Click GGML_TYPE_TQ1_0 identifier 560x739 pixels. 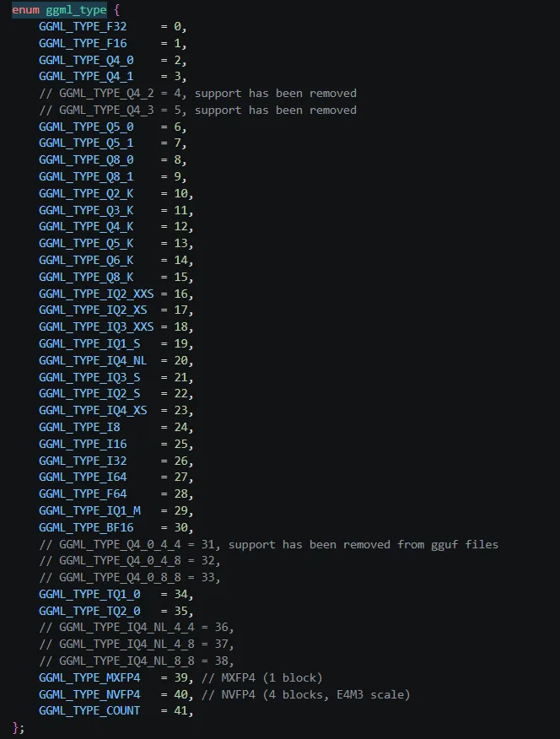pos(89,594)
